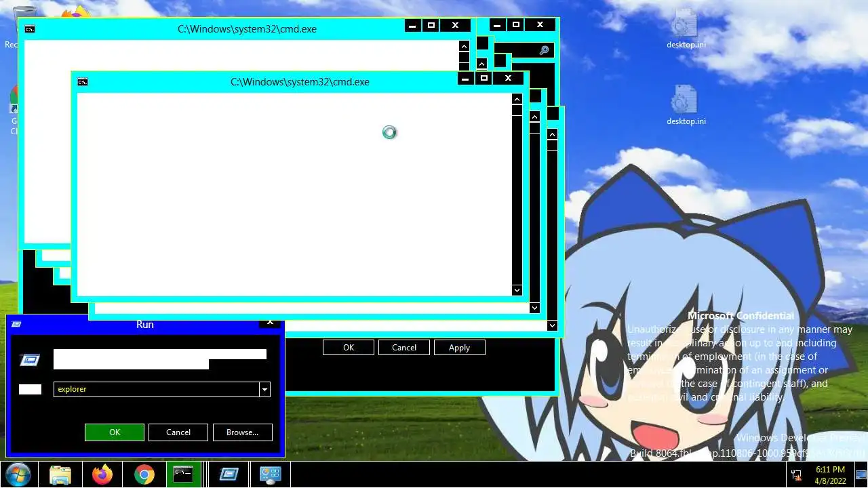Screen dimensions: 868x488
Task: Switch to the cmd.exe taskbar button
Action: pyautogui.click(x=184, y=474)
